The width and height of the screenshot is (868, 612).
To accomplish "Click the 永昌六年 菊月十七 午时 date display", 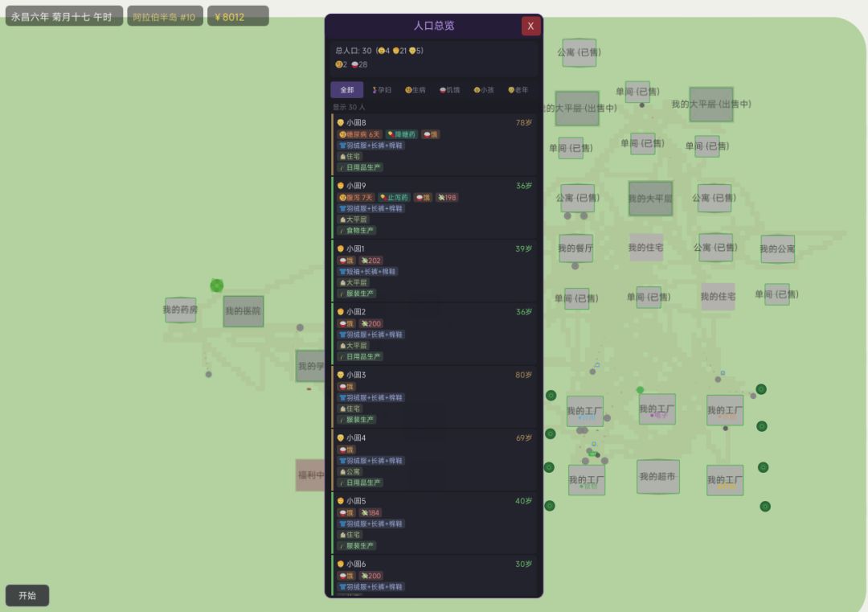I will point(63,17).
